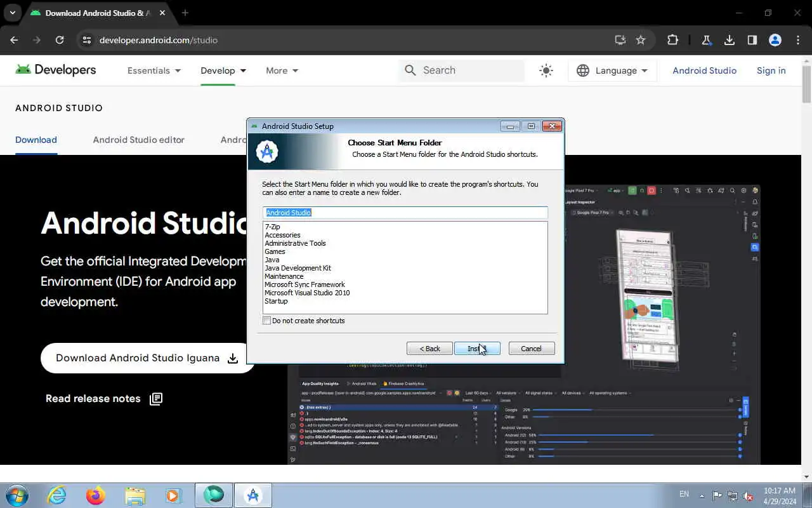The height and width of the screenshot is (508, 812).
Task: Select 'Microsoft Visual Studio 2010' folder entry
Action: click(307, 293)
